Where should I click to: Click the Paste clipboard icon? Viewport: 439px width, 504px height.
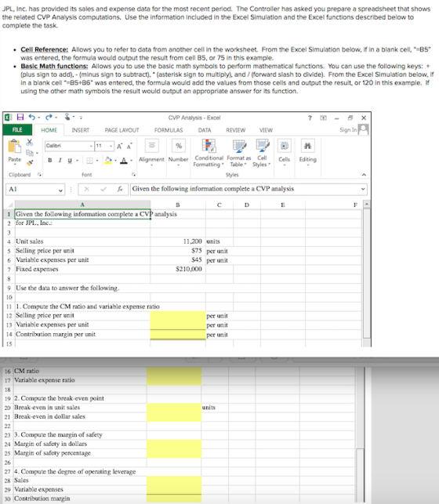(14, 147)
